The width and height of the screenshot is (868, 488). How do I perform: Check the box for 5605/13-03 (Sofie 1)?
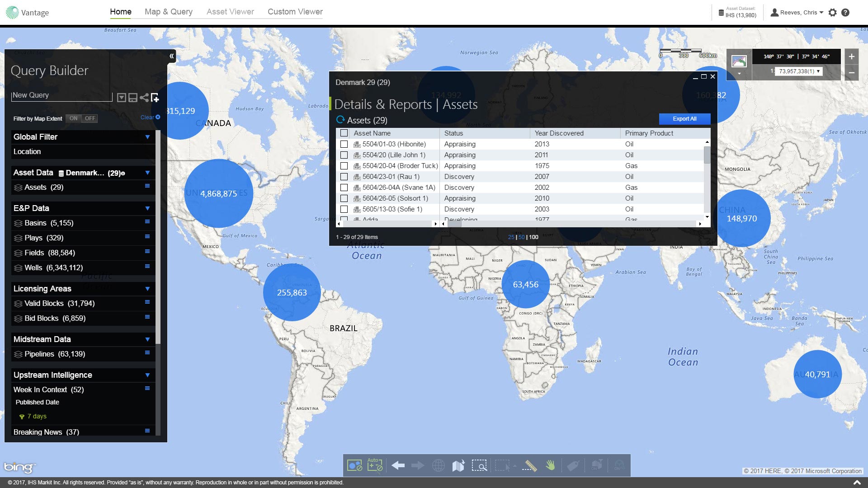pyautogui.click(x=344, y=209)
